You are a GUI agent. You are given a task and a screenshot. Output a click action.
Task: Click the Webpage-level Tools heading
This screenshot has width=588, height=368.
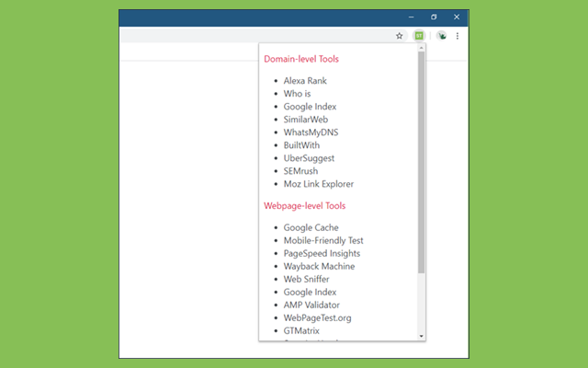pyautogui.click(x=304, y=206)
